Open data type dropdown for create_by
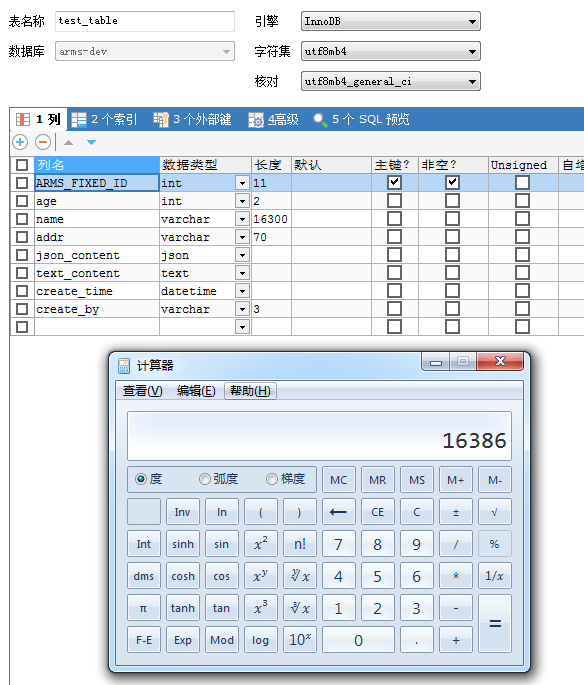 (242, 309)
